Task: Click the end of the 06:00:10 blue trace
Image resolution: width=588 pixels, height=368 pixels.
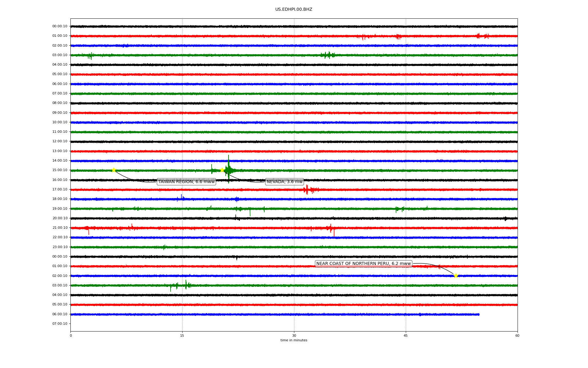Action: point(479,314)
